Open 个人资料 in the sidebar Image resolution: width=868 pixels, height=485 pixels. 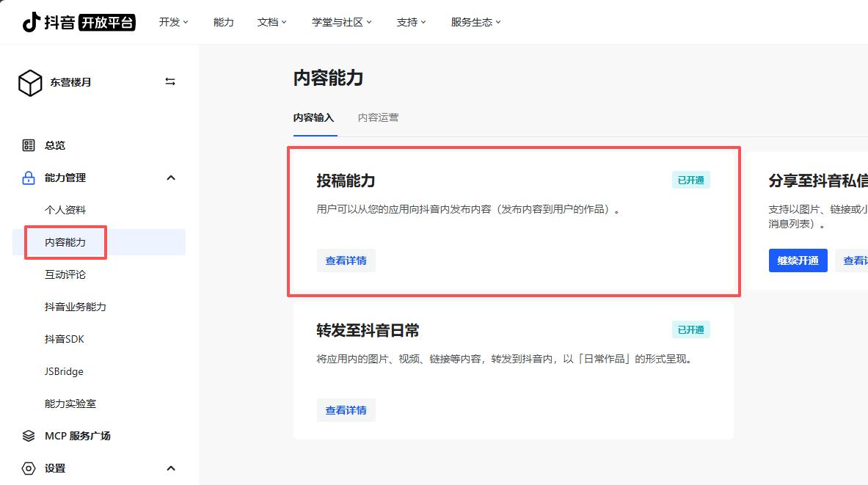65,210
